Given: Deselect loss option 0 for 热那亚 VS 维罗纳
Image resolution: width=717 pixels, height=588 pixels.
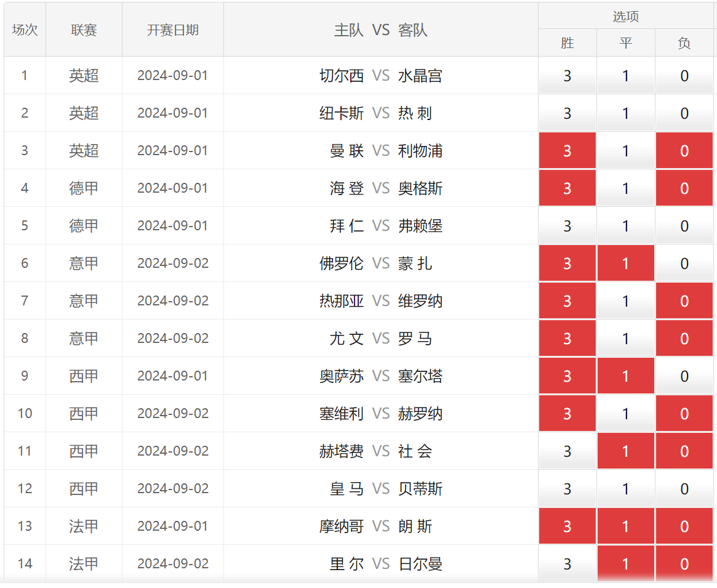Looking at the screenshot, I should pos(684,300).
